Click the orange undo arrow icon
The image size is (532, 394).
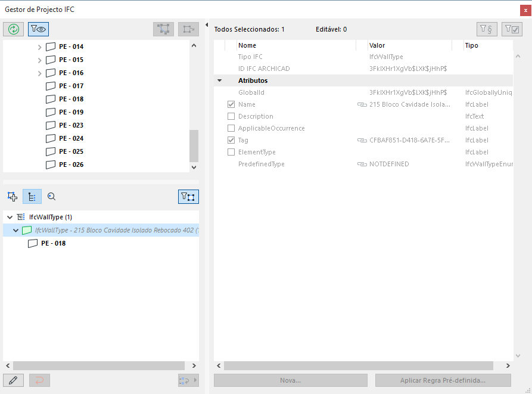click(x=39, y=380)
